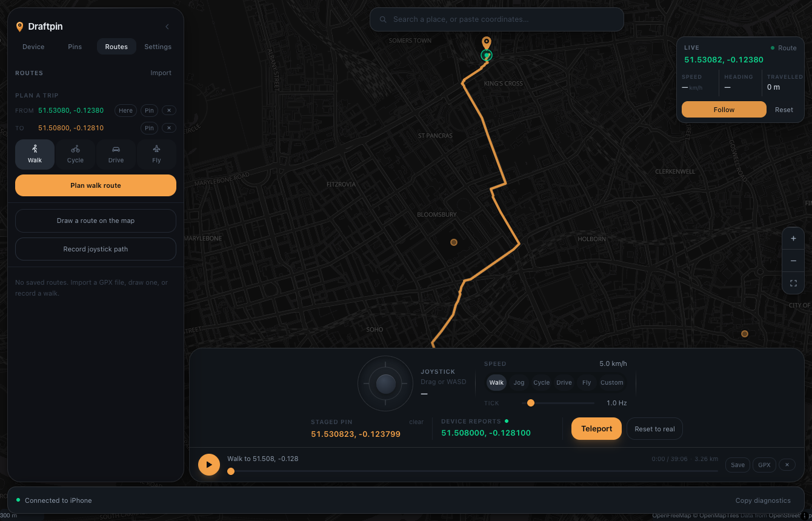Collapse the sidebar with the chevron

[x=167, y=27]
